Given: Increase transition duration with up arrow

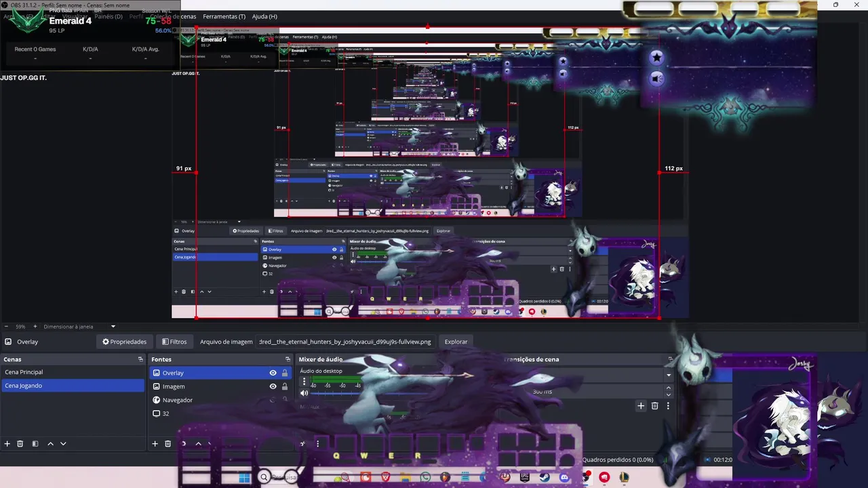Looking at the screenshot, I should point(669,388).
